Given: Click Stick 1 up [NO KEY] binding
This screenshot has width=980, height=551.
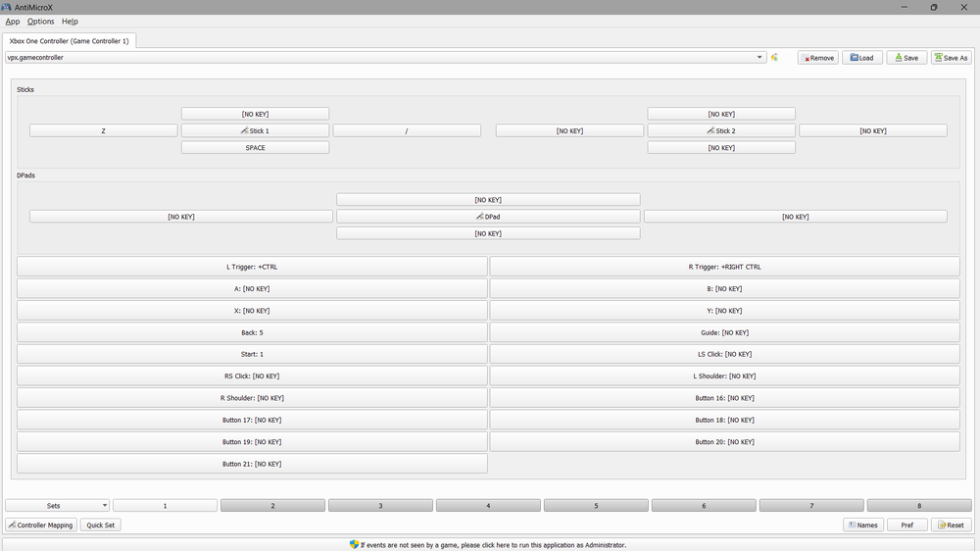Looking at the screenshot, I should coord(255,114).
